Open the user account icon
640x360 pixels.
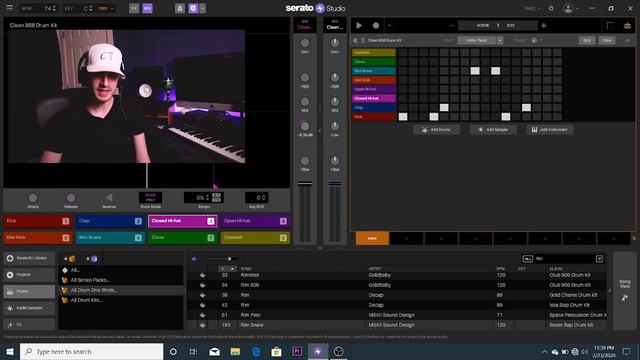click(x=568, y=8)
